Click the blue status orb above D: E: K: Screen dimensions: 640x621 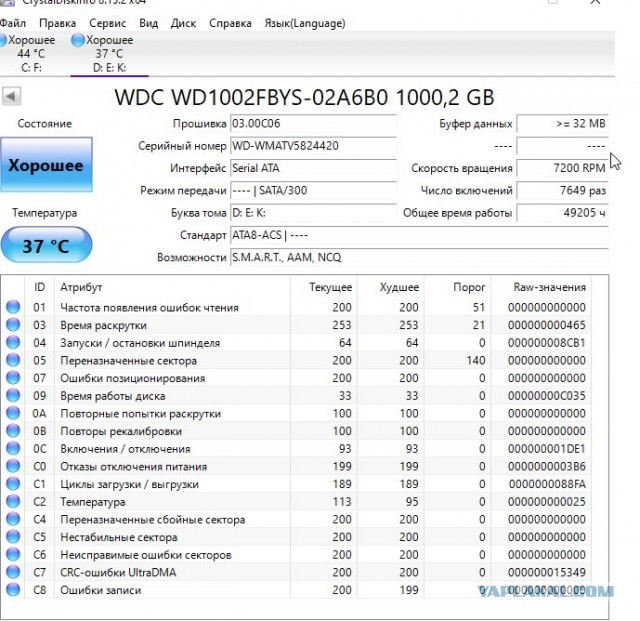tap(78, 40)
